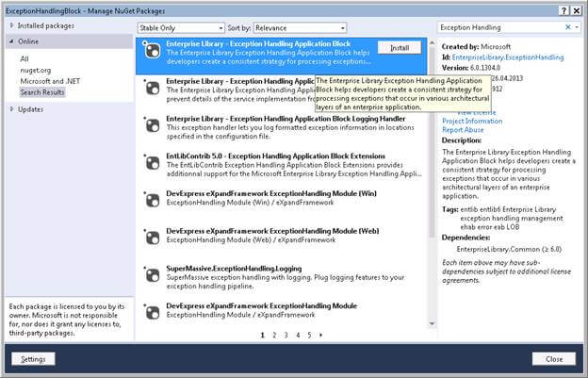The height and width of the screenshot is (378, 588).
Task: Expand the Updates section
Action: point(11,109)
